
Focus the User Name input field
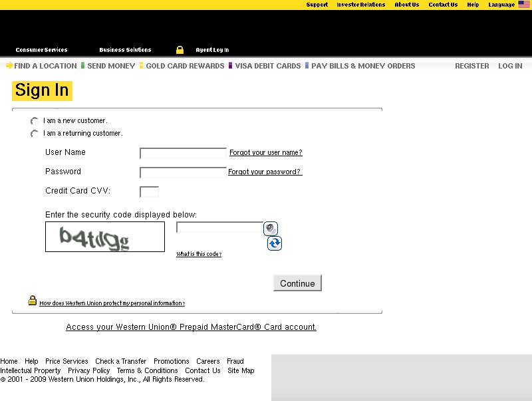pyautogui.click(x=183, y=153)
